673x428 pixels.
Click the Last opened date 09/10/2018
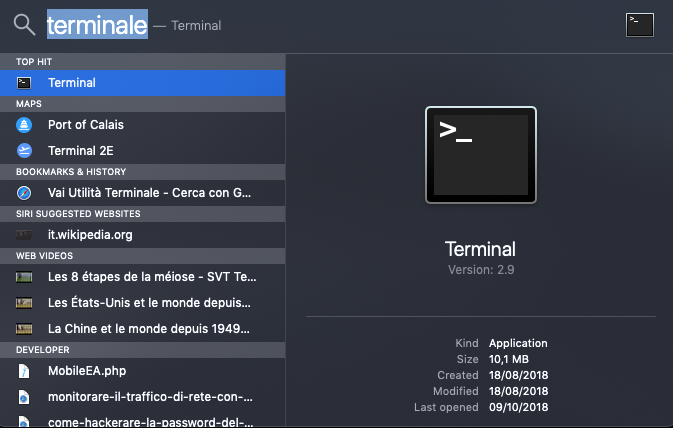[518, 407]
